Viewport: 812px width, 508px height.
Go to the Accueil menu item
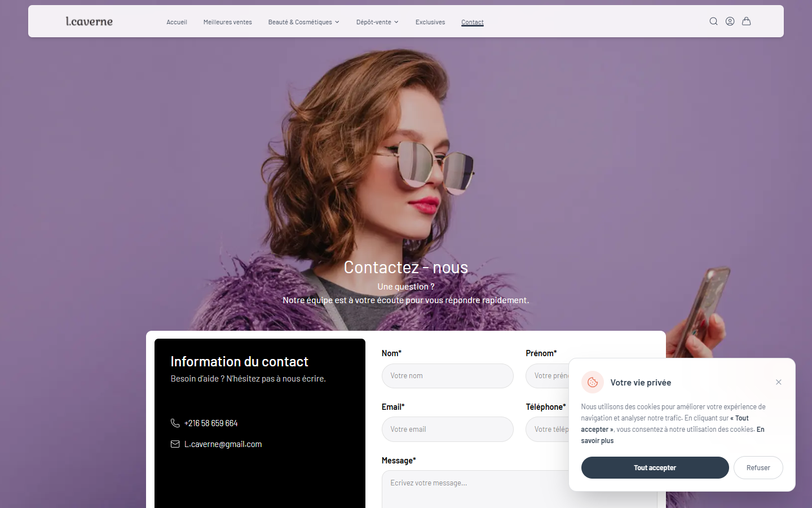pos(176,22)
